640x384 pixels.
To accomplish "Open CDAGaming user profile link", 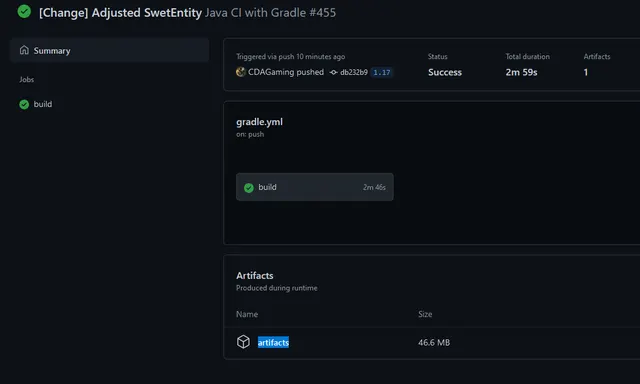I will pos(271,72).
